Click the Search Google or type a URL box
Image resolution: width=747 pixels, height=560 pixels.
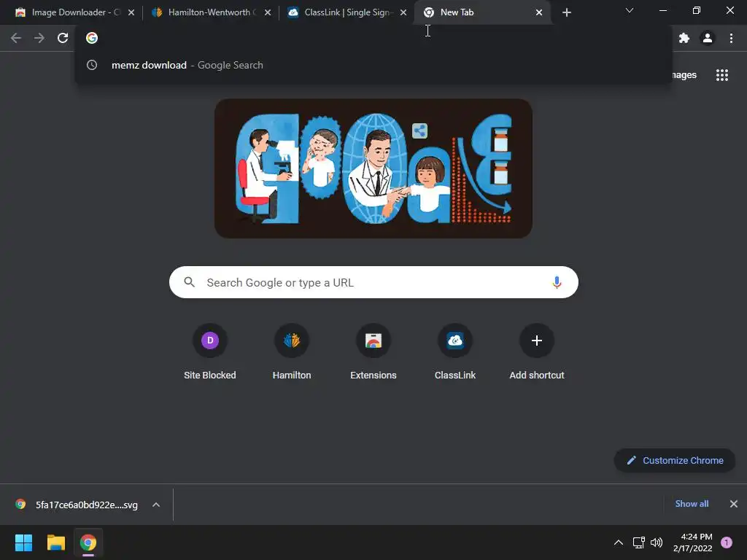pyautogui.click(x=373, y=282)
